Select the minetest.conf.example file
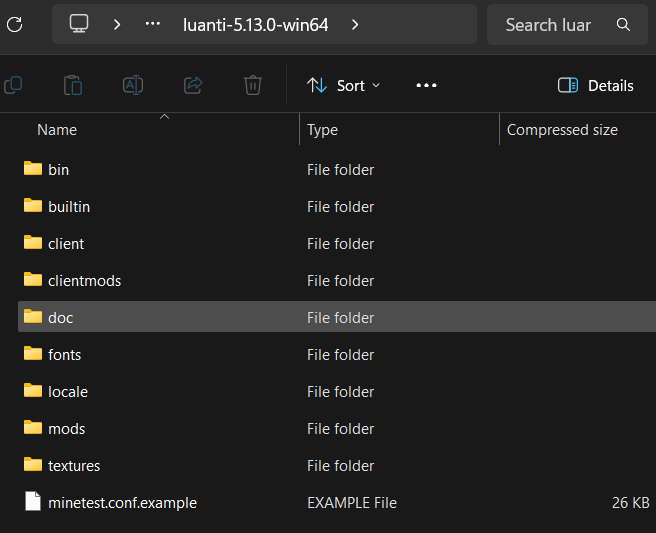This screenshot has width=656, height=533. pyautogui.click(x=122, y=502)
